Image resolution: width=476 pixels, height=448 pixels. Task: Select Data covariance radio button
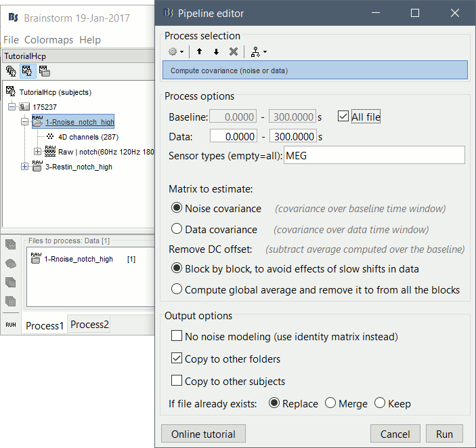pos(177,229)
